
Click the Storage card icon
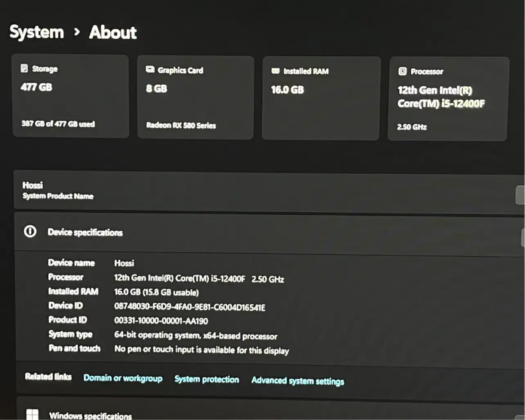point(25,68)
